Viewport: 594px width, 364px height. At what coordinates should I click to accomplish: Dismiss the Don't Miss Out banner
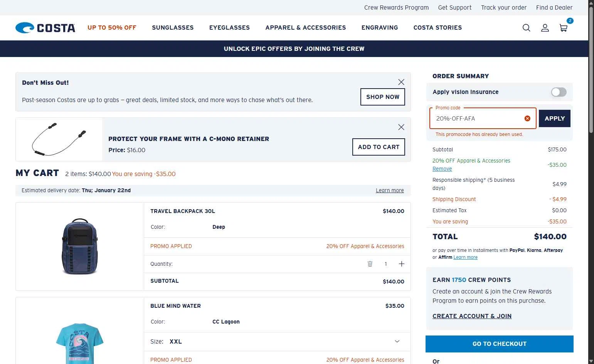(x=401, y=82)
